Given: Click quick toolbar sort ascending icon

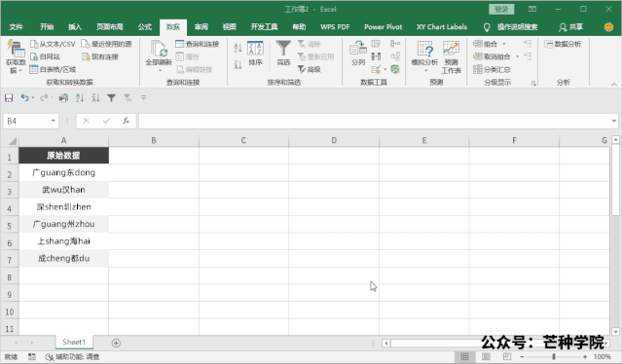Looking at the screenshot, I should point(80,97).
